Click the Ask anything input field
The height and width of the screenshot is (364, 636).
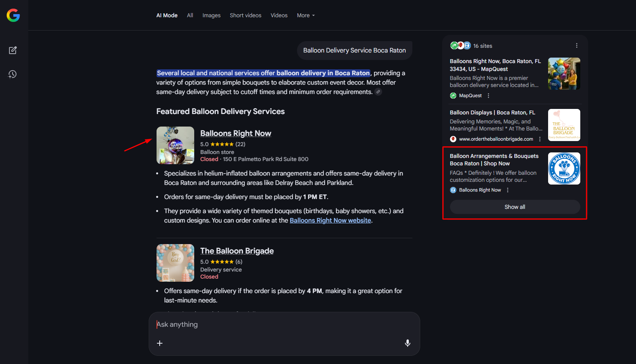point(275,324)
